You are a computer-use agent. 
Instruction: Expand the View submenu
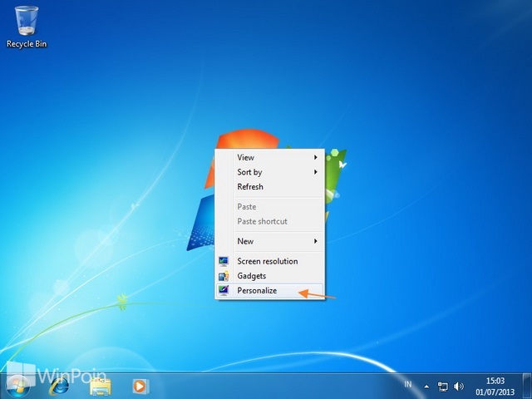point(269,157)
